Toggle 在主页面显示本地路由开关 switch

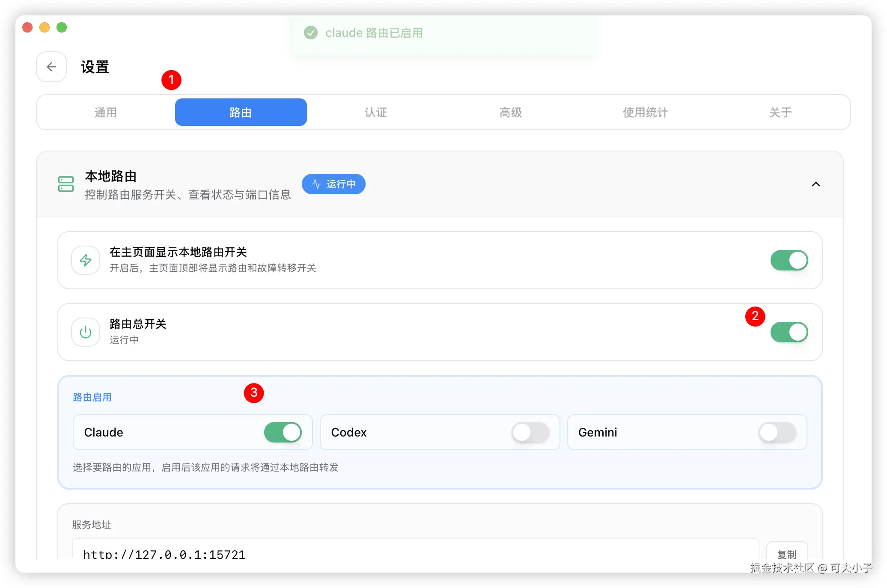pyautogui.click(x=789, y=260)
